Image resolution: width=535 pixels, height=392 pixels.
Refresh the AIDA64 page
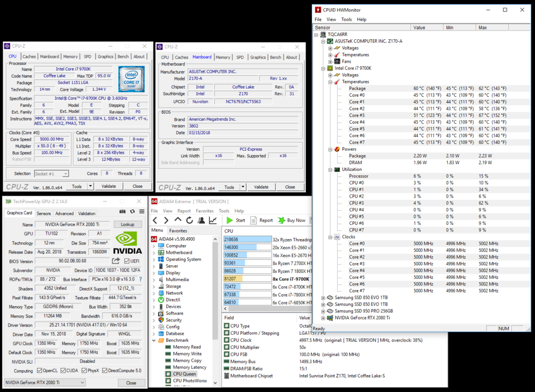tap(190, 220)
